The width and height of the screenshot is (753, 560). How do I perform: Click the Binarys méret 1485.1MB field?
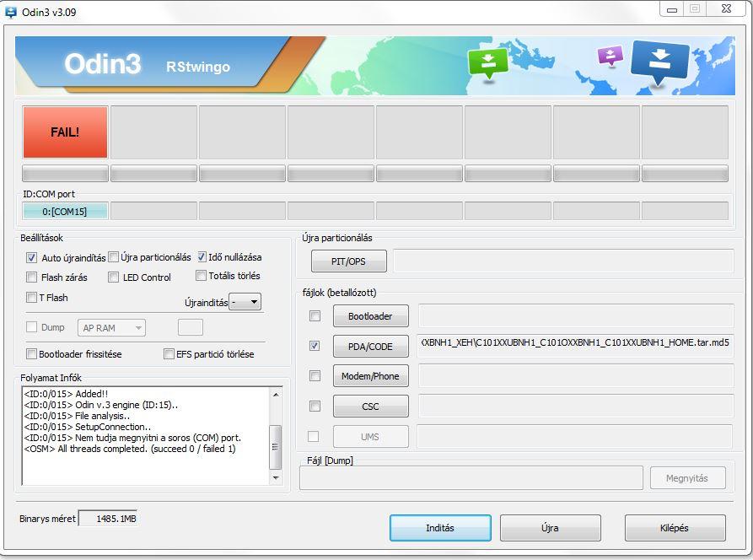pyautogui.click(x=108, y=519)
